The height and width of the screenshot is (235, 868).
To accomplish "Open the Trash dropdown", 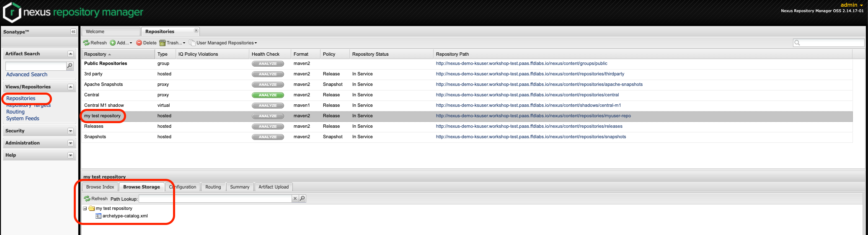I will click(172, 43).
